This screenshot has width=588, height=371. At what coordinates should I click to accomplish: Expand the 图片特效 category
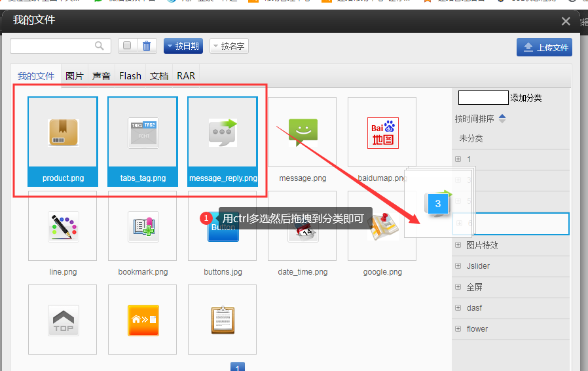pyautogui.click(x=458, y=245)
